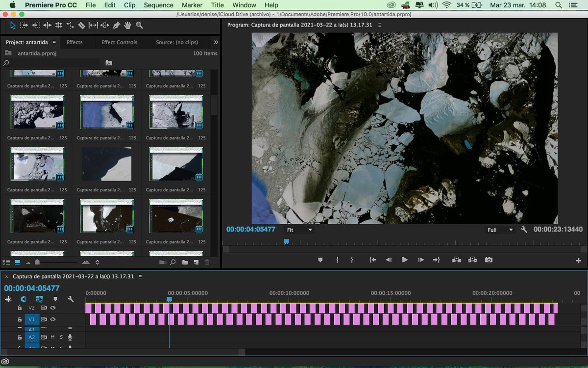This screenshot has width=588, height=368.
Task: Switch project panel to List View
Action: [7, 263]
